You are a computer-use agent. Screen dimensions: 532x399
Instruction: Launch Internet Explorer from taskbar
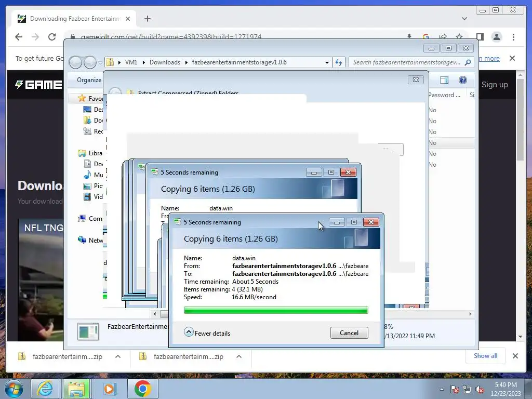(45, 389)
